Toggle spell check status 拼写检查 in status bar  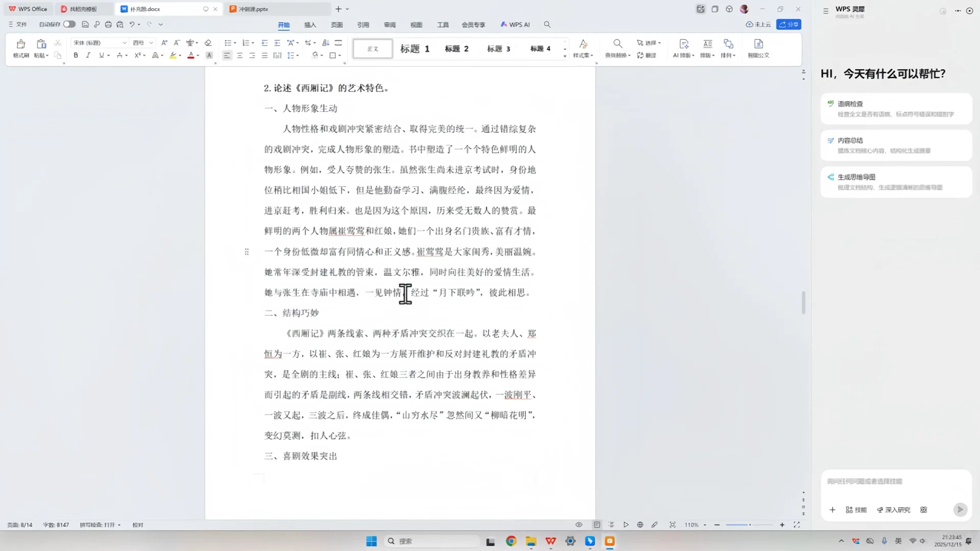(100, 524)
